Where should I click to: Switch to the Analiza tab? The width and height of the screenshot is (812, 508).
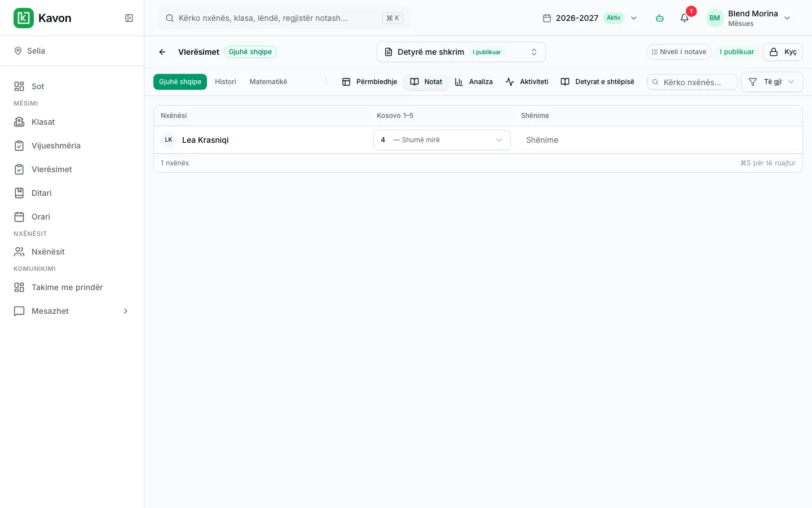474,82
